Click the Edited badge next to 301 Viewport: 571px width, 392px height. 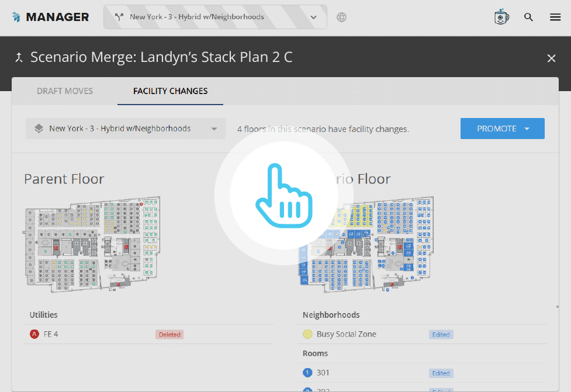point(441,373)
